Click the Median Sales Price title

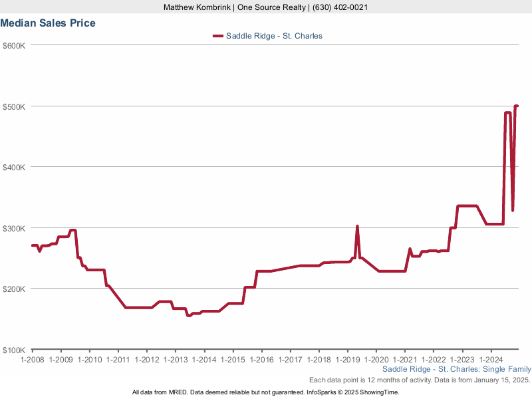[x=48, y=23]
